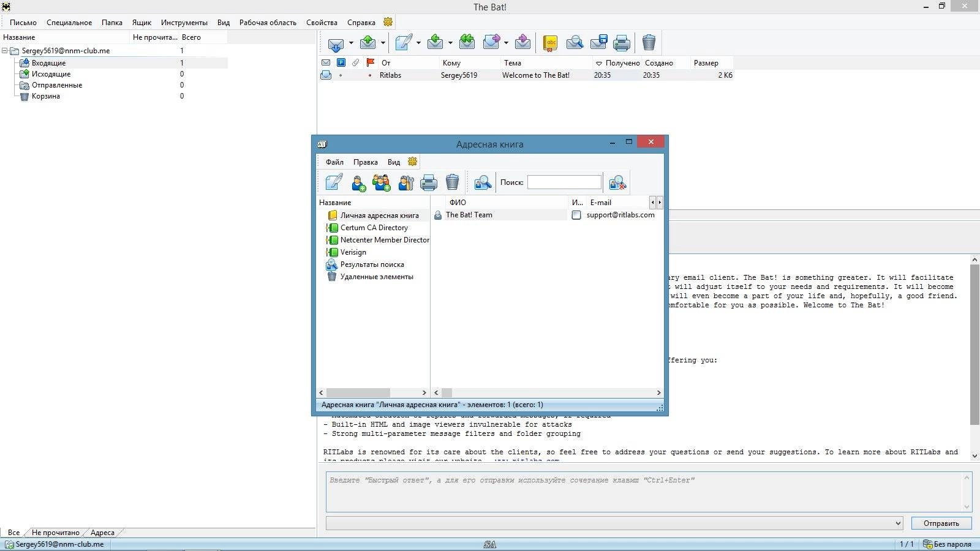This screenshot has height=551, width=980.
Task: Click the delete message trash icon in main toolbar
Action: 649,43
